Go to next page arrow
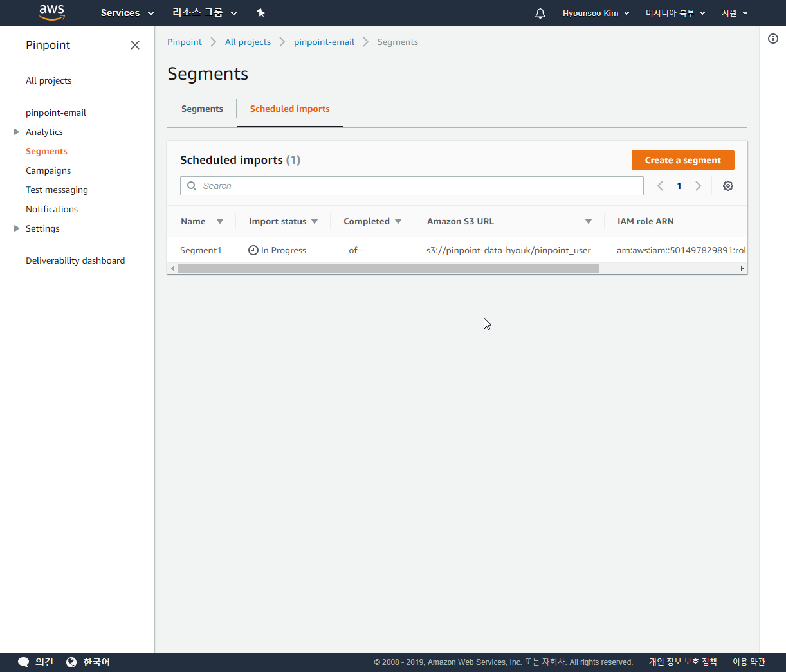The height and width of the screenshot is (672, 786). point(698,186)
